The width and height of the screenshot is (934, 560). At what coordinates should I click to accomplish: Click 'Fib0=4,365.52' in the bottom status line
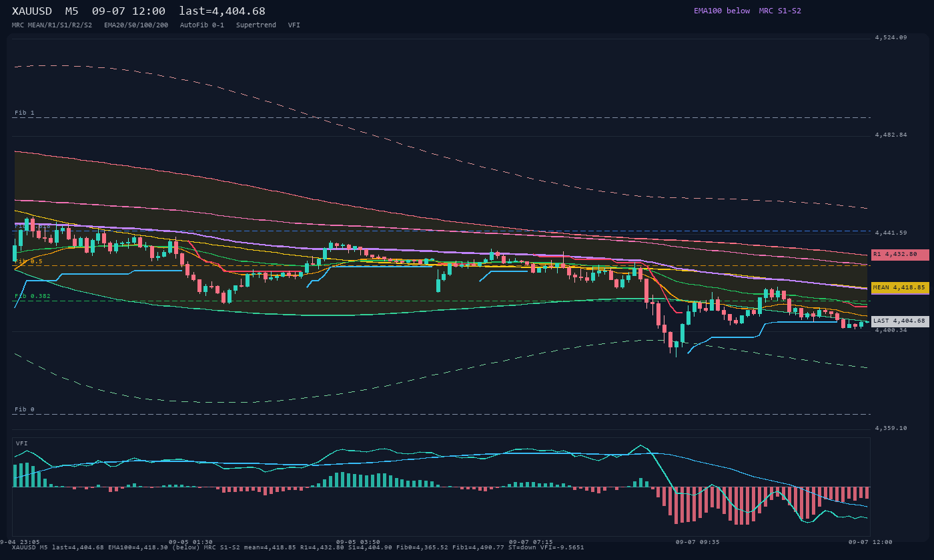422,547
